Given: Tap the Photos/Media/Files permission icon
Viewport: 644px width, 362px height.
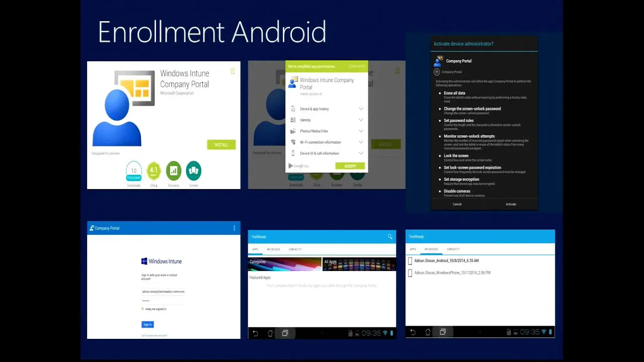Looking at the screenshot, I should pyautogui.click(x=293, y=131).
